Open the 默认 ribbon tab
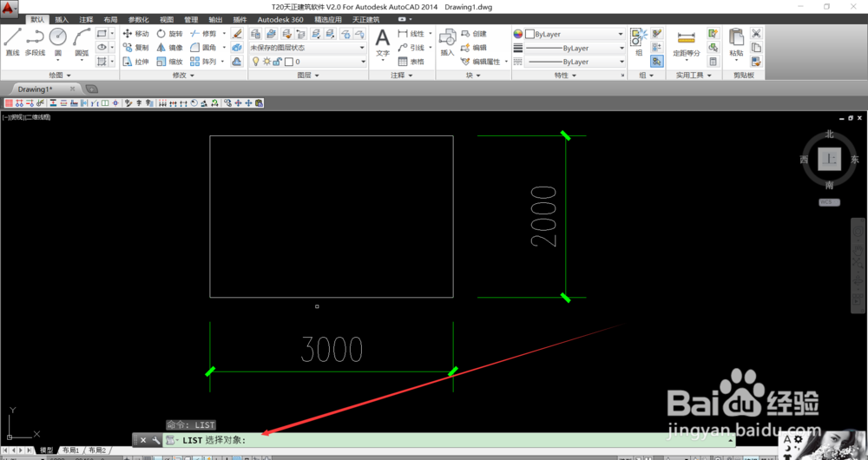Viewport: 868px width, 460px height. pos(37,19)
